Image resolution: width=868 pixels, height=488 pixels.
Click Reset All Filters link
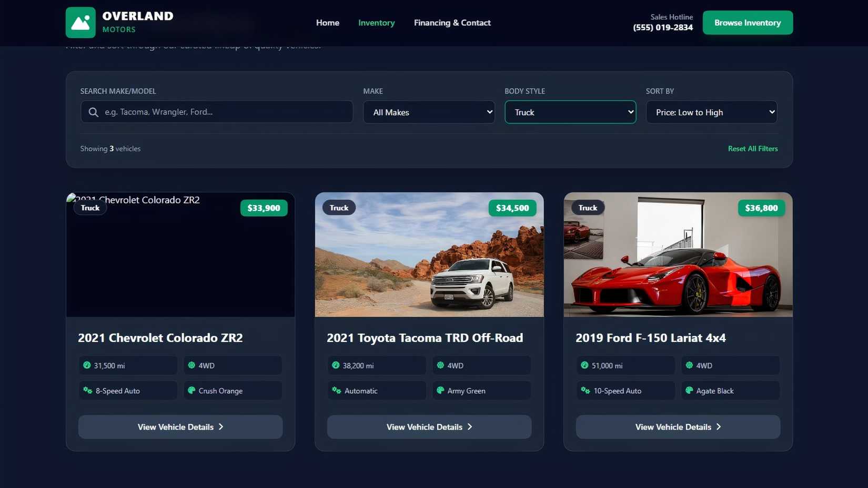pos(753,149)
